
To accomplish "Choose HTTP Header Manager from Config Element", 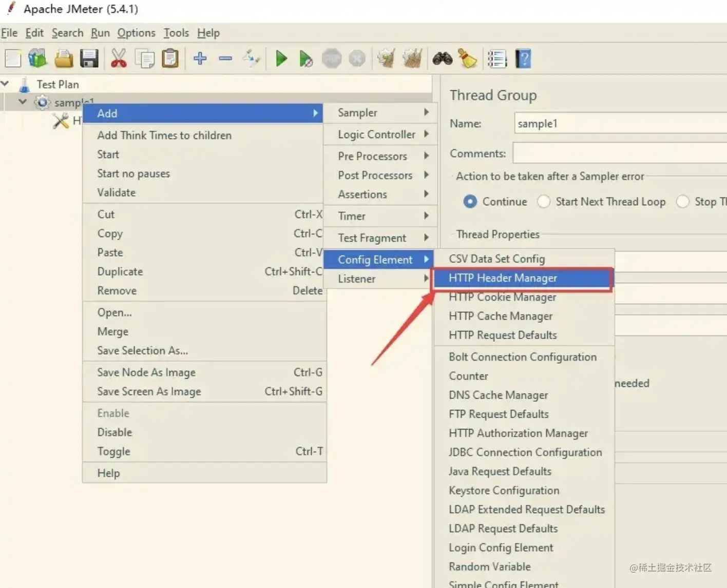I will 523,278.
